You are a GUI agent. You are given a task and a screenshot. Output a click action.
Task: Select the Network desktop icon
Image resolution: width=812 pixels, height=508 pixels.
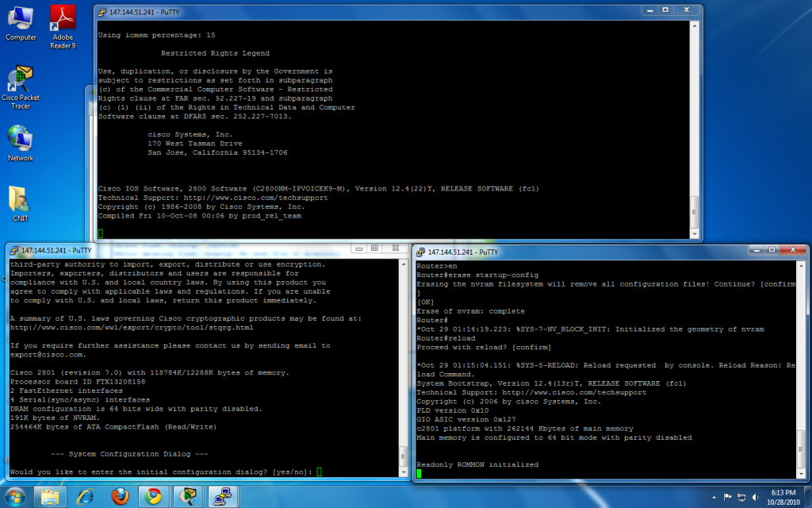21,141
